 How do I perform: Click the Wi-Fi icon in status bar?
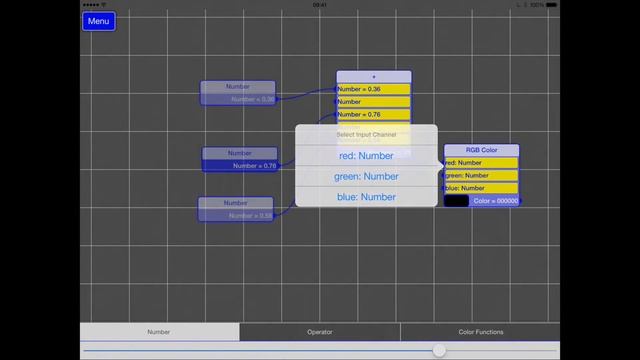click(x=104, y=5)
